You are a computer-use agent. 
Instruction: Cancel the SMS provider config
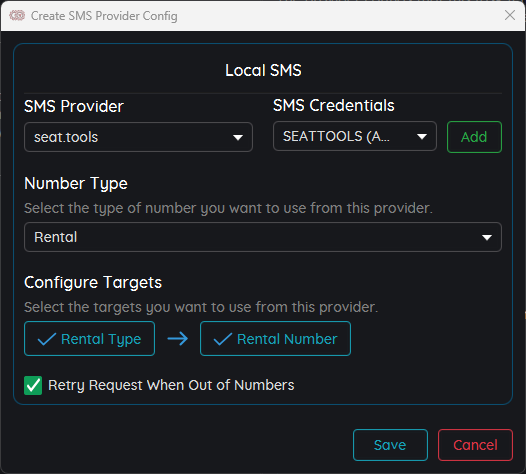[x=475, y=445]
